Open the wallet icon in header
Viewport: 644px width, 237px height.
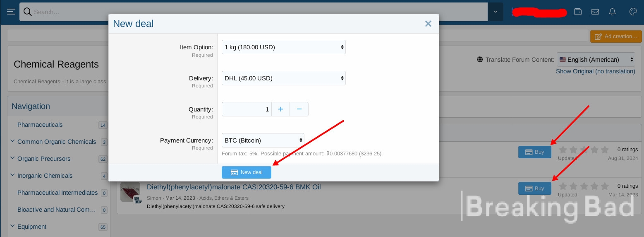point(578,12)
